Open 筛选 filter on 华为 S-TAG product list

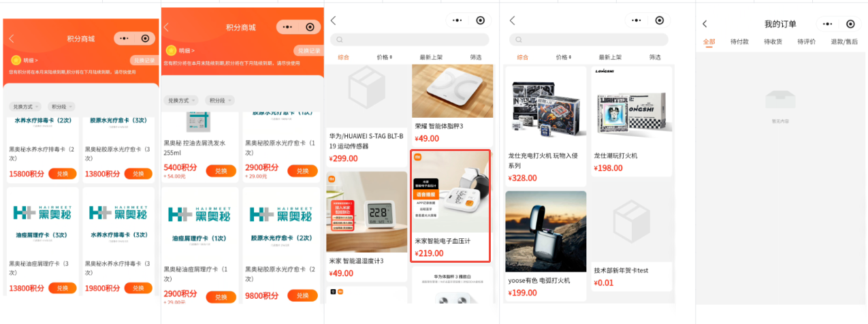pyautogui.click(x=475, y=57)
